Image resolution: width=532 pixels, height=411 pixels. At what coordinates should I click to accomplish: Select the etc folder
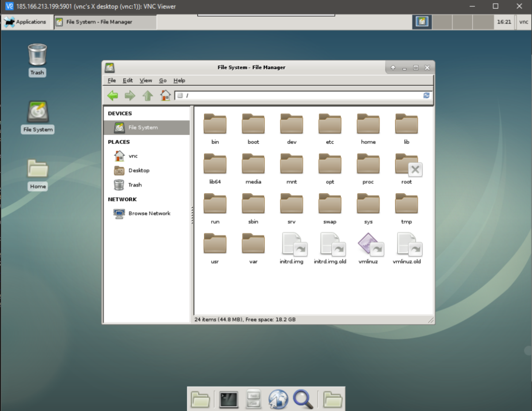[x=330, y=129]
